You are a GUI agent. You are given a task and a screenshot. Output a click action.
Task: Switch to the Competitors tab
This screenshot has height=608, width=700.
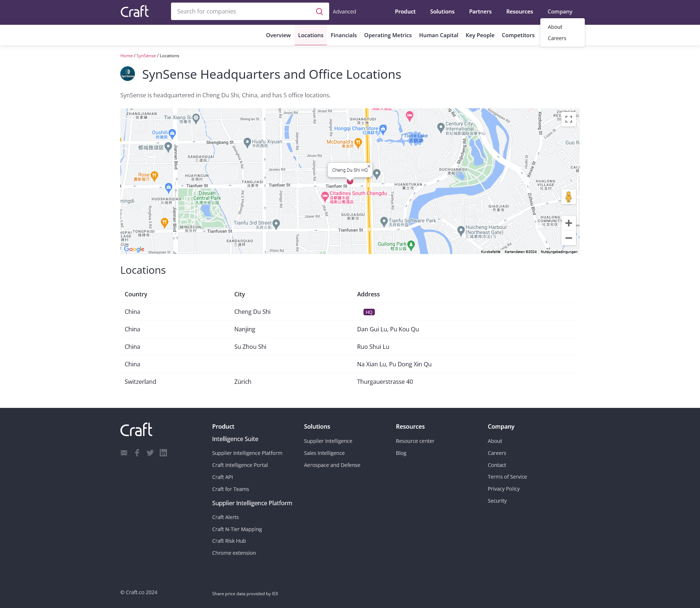tap(518, 35)
